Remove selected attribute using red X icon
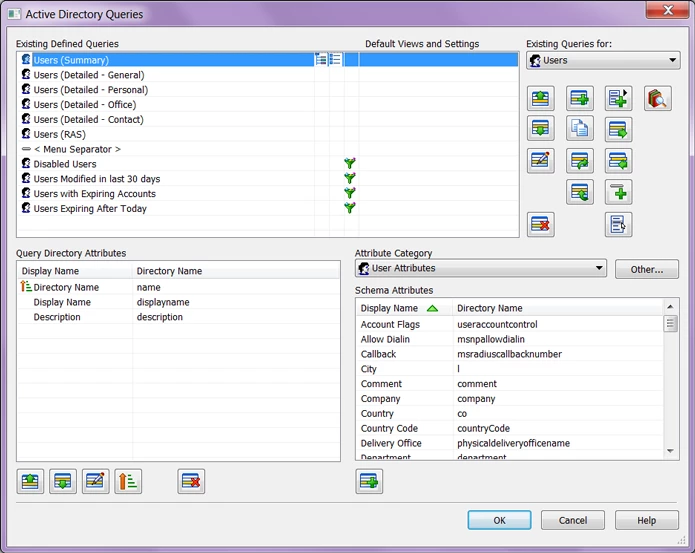This screenshot has width=695, height=553. tap(192, 481)
